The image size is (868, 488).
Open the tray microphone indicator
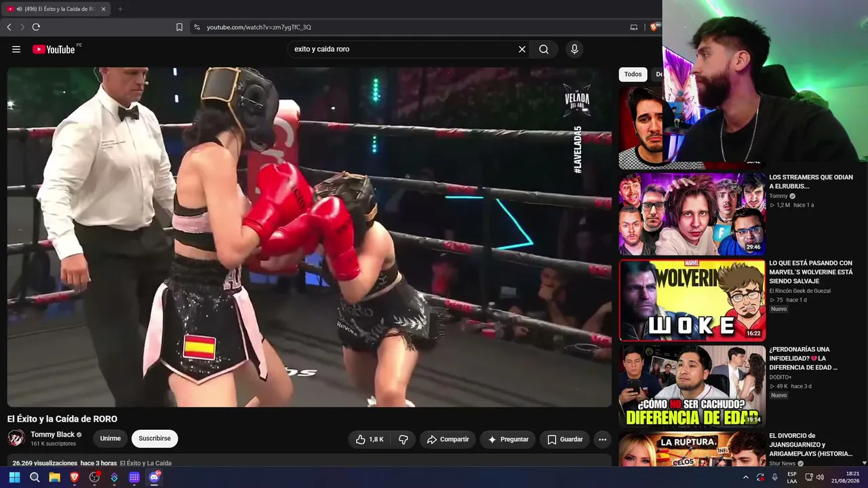point(774,477)
